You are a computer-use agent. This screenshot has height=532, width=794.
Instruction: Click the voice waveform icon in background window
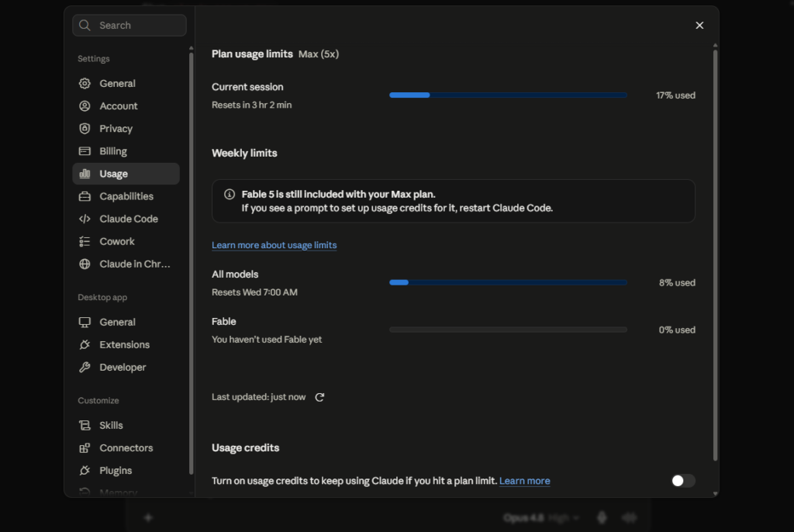coord(630,517)
